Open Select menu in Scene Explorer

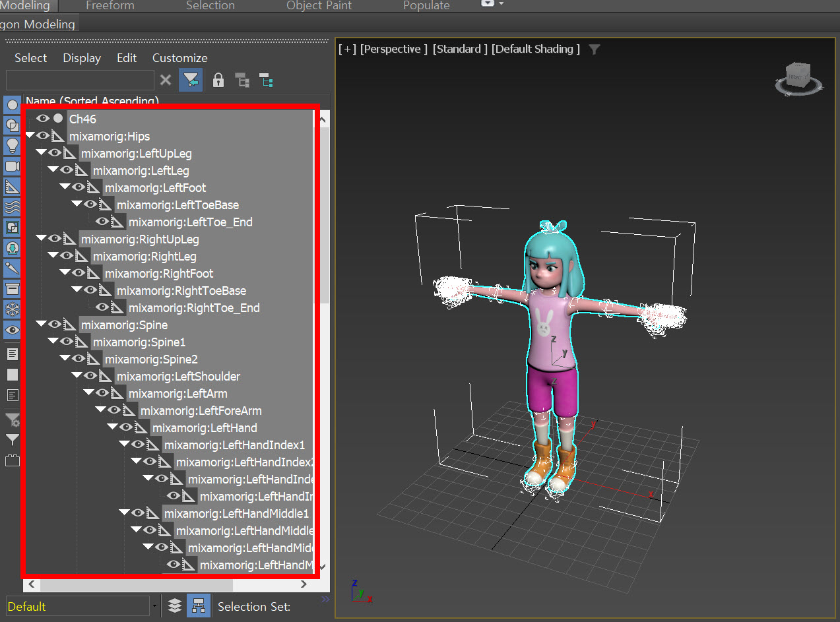(x=31, y=58)
